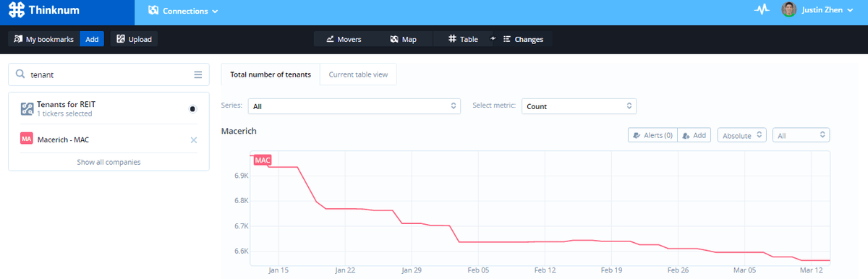Switch to the Changes view

coord(522,39)
